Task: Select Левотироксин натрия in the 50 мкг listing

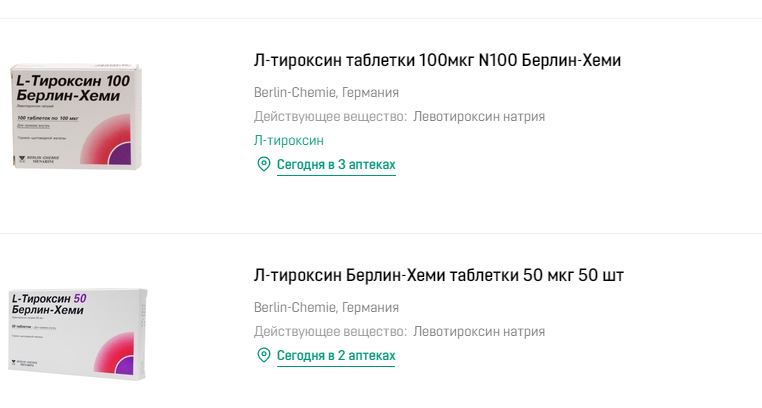Action: click(479, 331)
